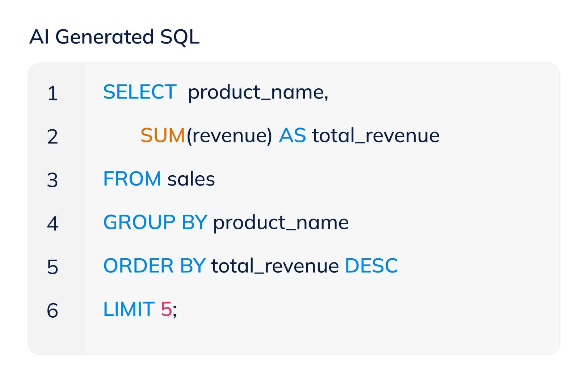Click product_name in GROUP BY line
This screenshot has width=588, height=380.
coord(281,222)
